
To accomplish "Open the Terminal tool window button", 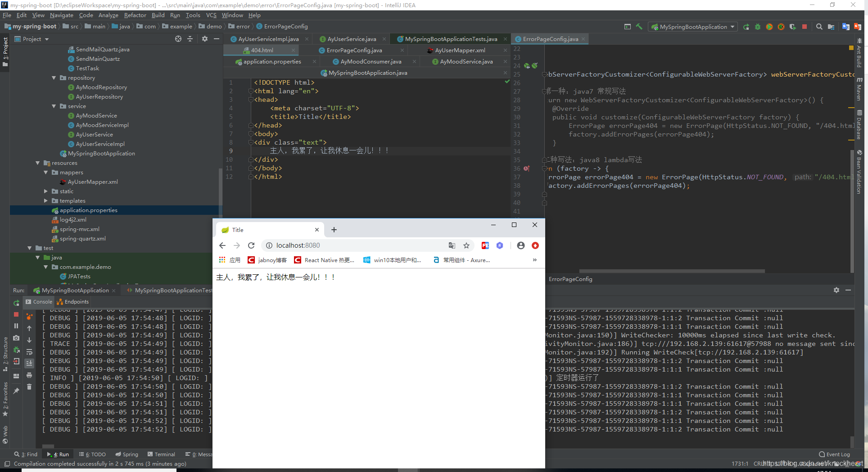I will click(161, 454).
